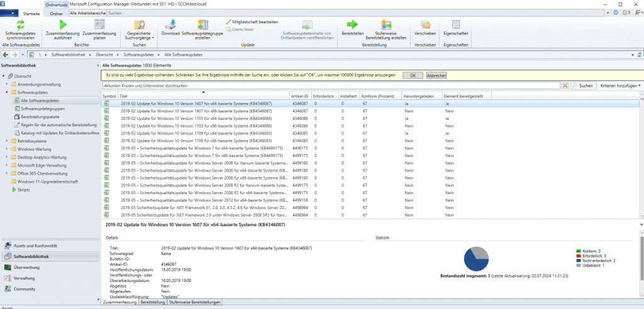This screenshot has width=644, height=309.
Task: Switch to the Ordner ribbon tab
Action: point(56,13)
